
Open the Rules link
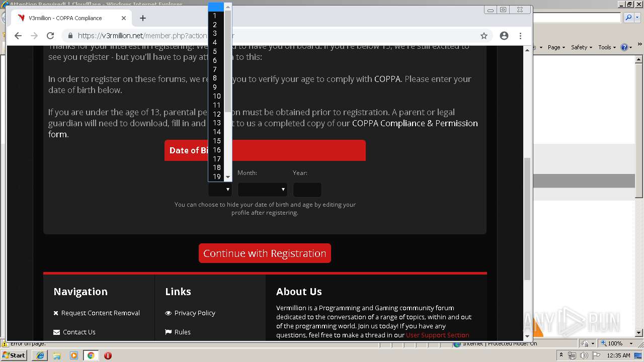point(182,332)
